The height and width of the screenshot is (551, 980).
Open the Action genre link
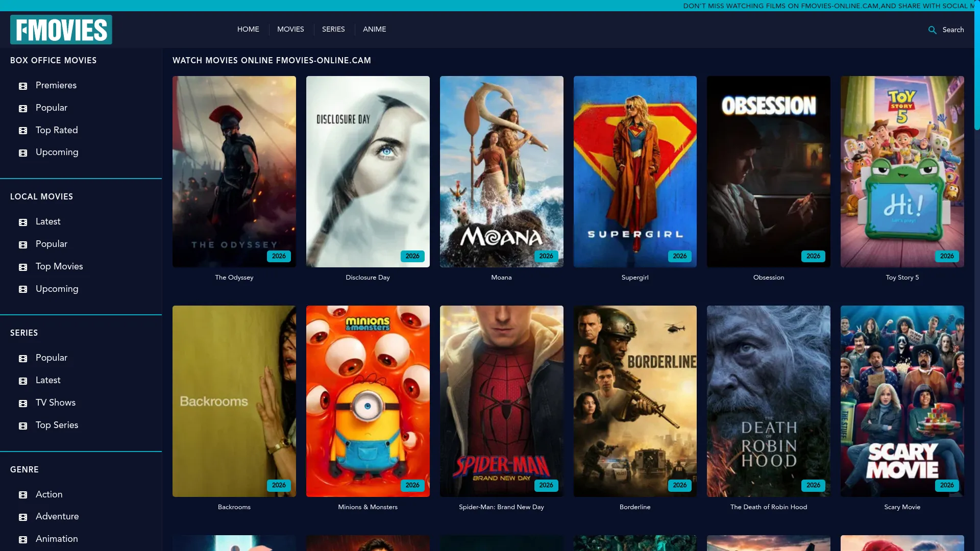coord(49,494)
